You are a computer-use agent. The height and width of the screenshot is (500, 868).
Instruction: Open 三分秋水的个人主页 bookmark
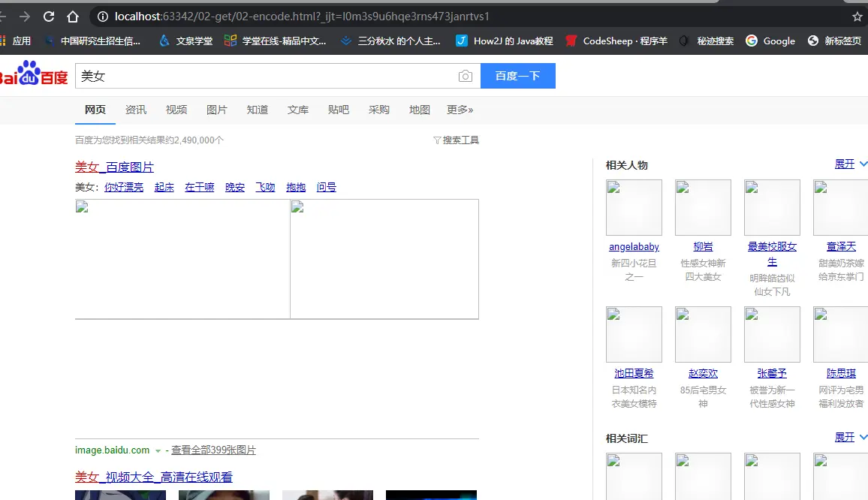coord(390,41)
